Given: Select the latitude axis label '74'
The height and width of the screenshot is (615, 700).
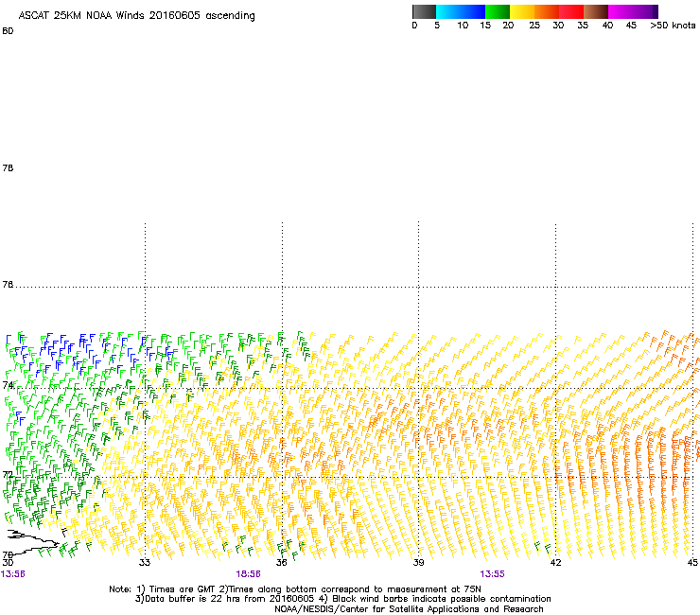Looking at the screenshot, I should click(8, 385).
